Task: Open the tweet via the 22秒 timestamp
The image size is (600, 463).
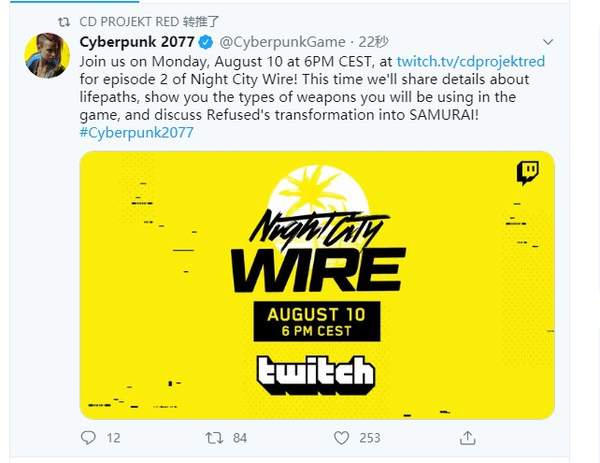Action: click(373, 42)
